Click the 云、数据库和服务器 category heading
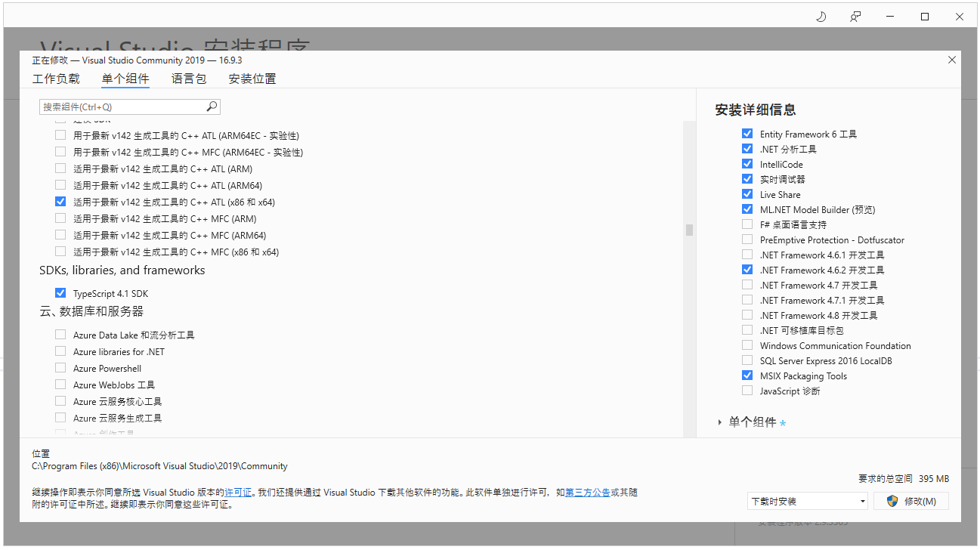Viewport: 980px width, 550px height. [91, 311]
